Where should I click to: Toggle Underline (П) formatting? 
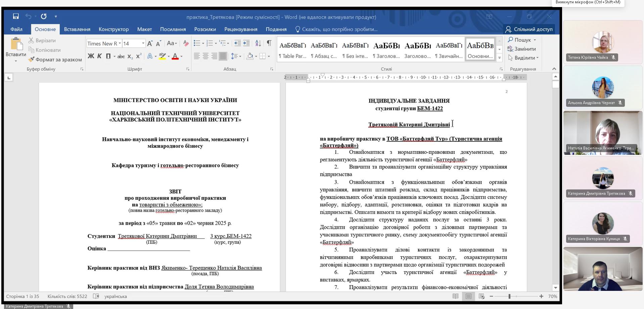tap(108, 56)
